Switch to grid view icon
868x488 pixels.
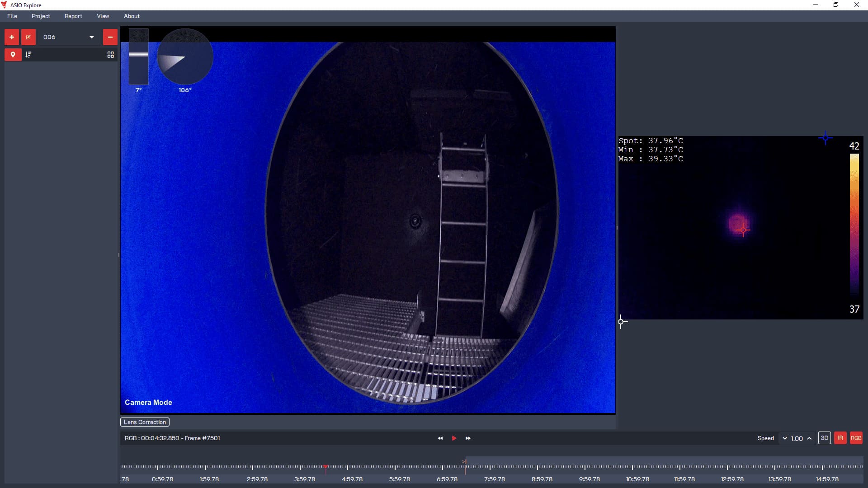(110, 55)
